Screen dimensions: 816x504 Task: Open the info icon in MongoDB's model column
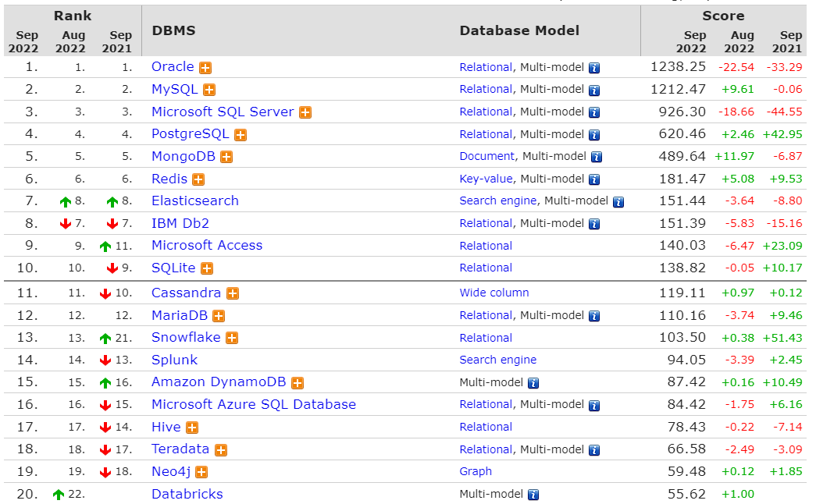point(597,157)
